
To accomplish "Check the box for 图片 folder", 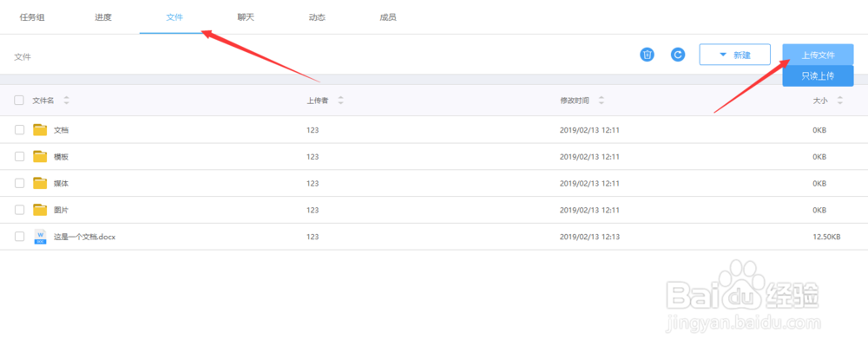I will (19, 210).
